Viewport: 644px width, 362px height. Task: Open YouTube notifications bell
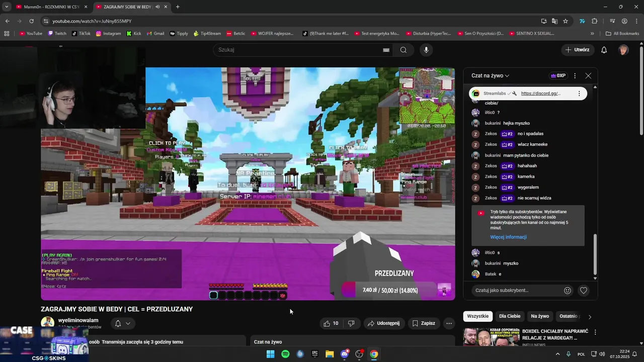point(604,50)
